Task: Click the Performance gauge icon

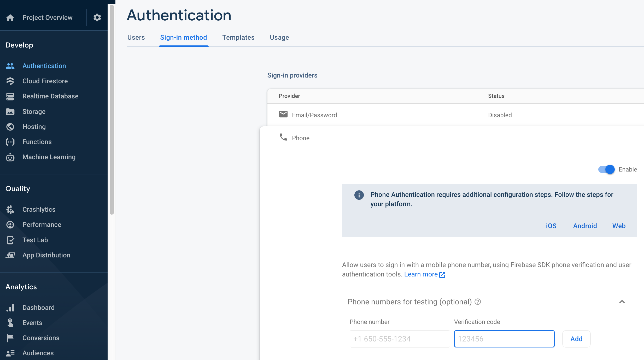Action: pyautogui.click(x=10, y=225)
